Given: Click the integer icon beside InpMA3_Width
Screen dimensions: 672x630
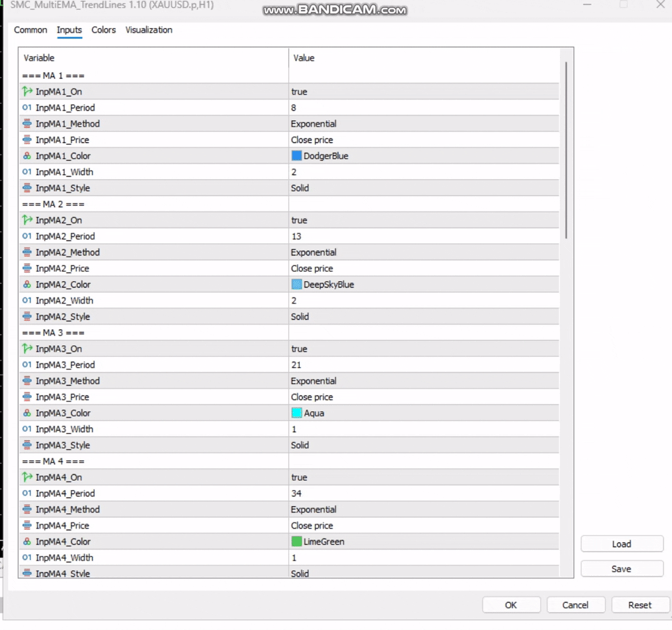Looking at the screenshot, I should [27, 428].
